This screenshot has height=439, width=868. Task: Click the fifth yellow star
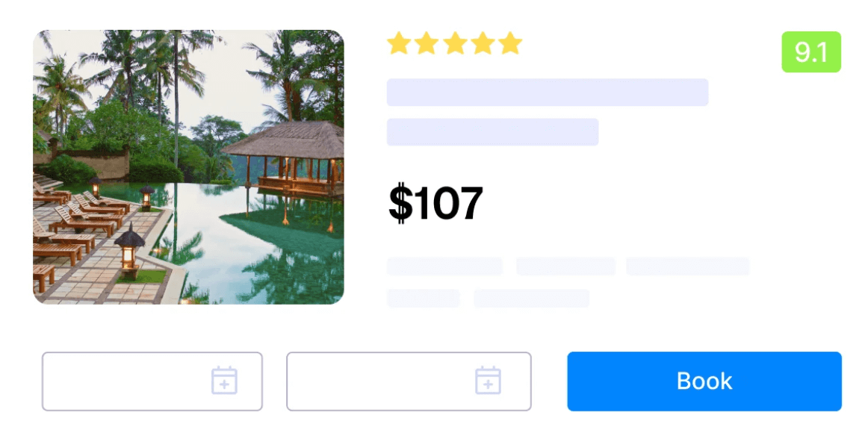(x=510, y=43)
